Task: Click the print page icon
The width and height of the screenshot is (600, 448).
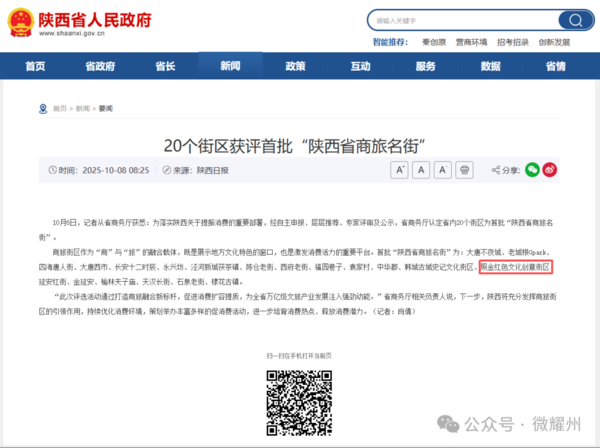Action: [x=465, y=171]
